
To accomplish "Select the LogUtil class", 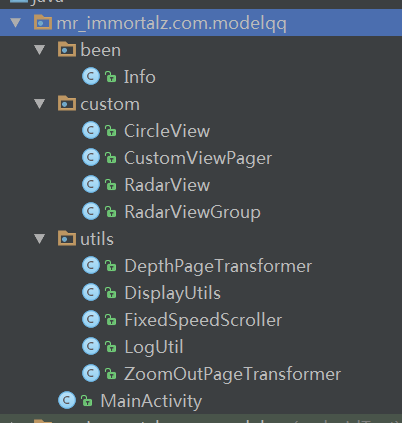I will pyautogui.click(x=154, y=347).
